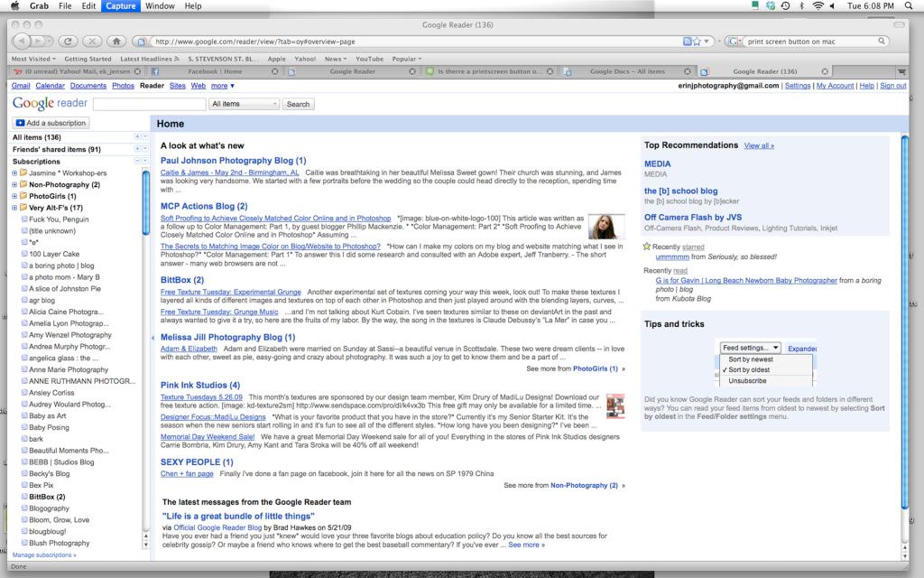Screen dimensions: 924x578
Task: Bookmark page with the star icon
Action: pos(698,42)
